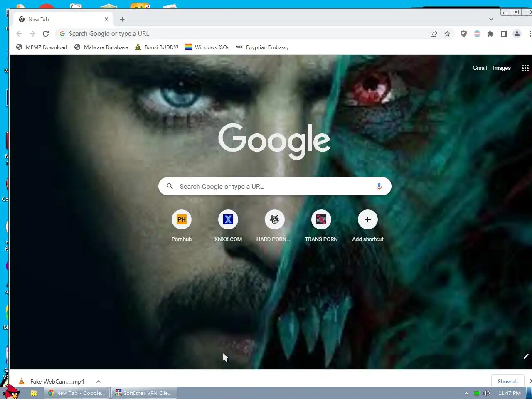Open the TRANS PORN shortcut tile
The height and width of the screenshot is (399, 532).
tap(321, 226)
